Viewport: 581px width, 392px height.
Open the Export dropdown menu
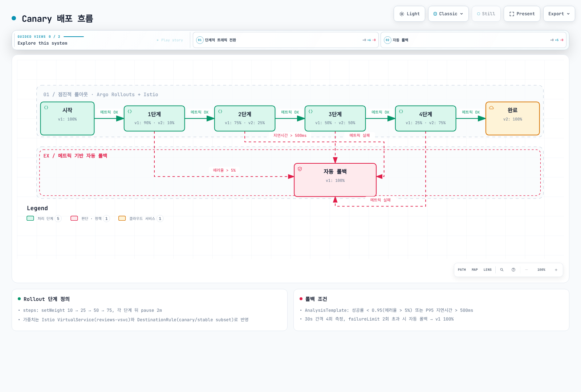coord(559,14)
